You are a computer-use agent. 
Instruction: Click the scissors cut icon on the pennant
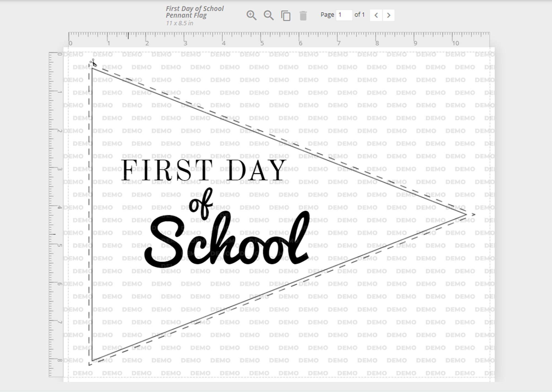(x=93, y=62)
